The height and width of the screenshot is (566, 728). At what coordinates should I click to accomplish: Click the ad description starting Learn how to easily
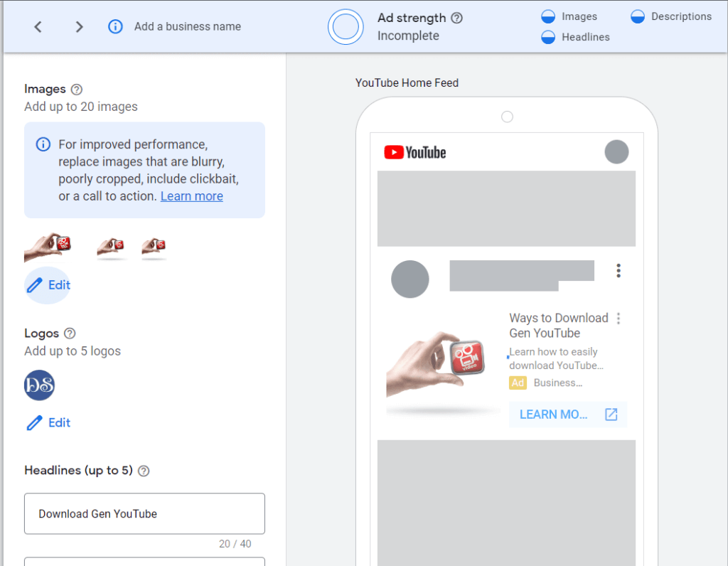(x=556, y=358)
